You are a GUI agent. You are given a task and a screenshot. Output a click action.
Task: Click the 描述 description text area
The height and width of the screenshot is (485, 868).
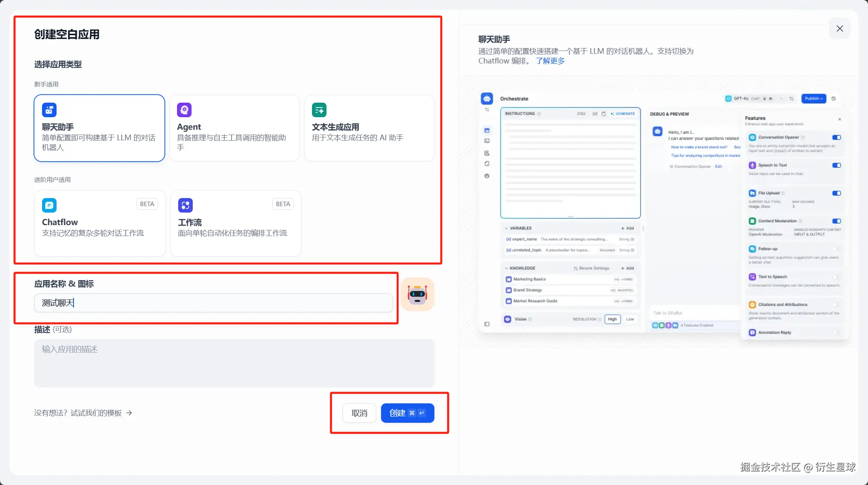(x=234, y=363)
